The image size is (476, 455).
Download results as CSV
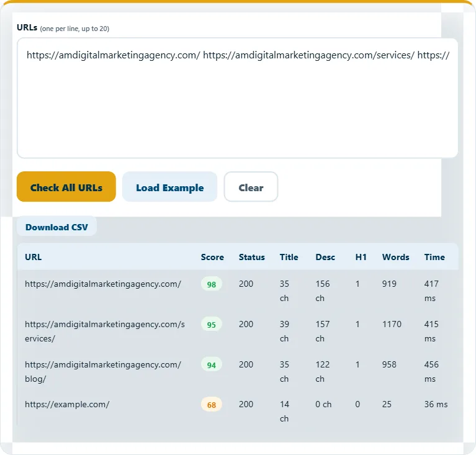point(56,227)
